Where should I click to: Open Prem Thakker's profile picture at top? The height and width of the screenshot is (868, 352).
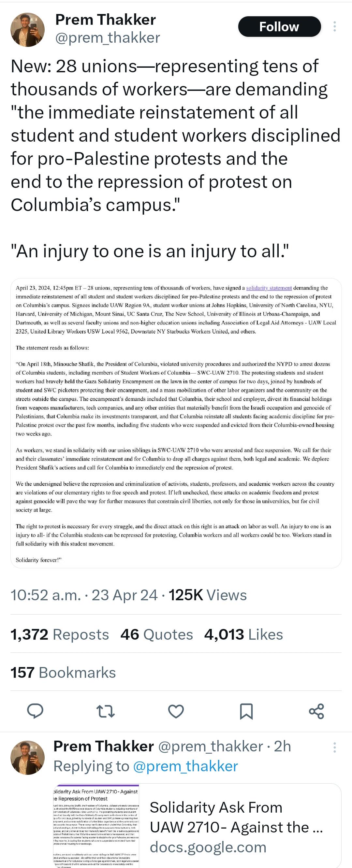[x=28, y=30]
